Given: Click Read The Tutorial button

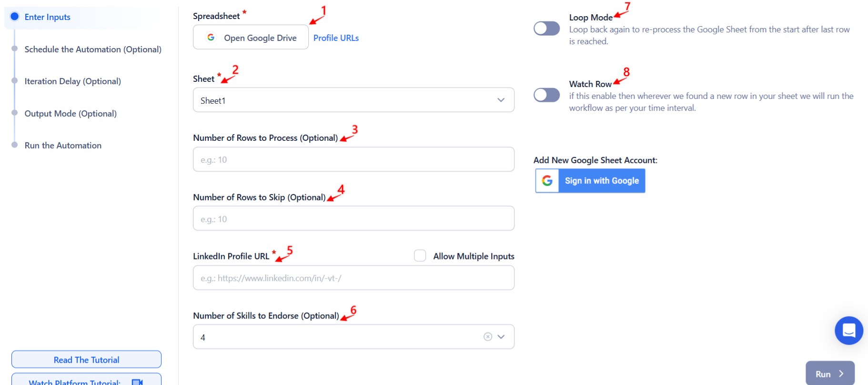Looking at the screenshot, I should 86,359.
